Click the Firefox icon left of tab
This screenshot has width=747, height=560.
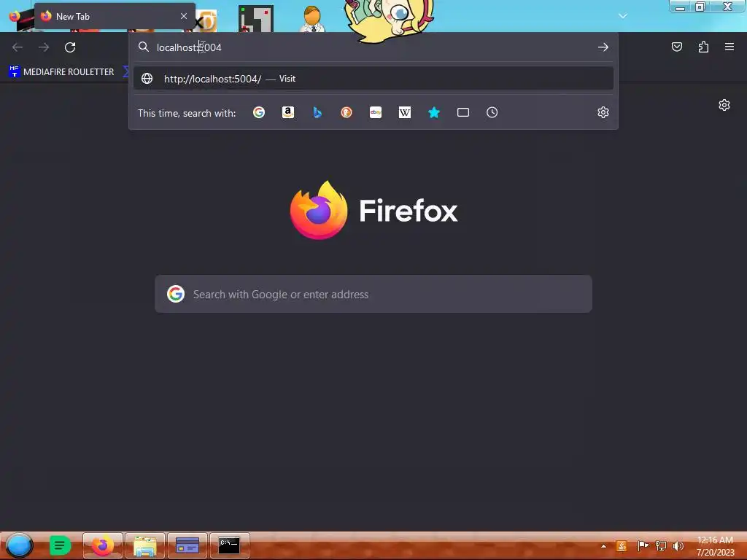pos(15,16)
